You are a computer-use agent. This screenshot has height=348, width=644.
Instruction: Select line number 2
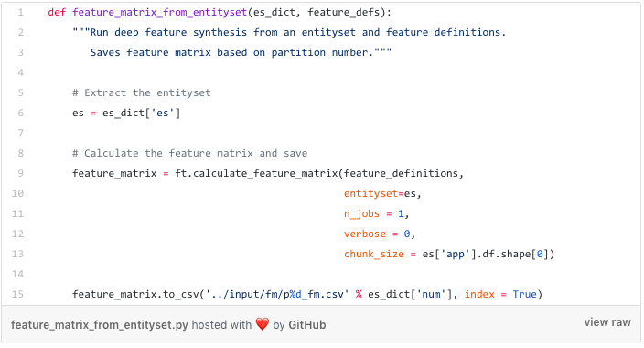20,32
